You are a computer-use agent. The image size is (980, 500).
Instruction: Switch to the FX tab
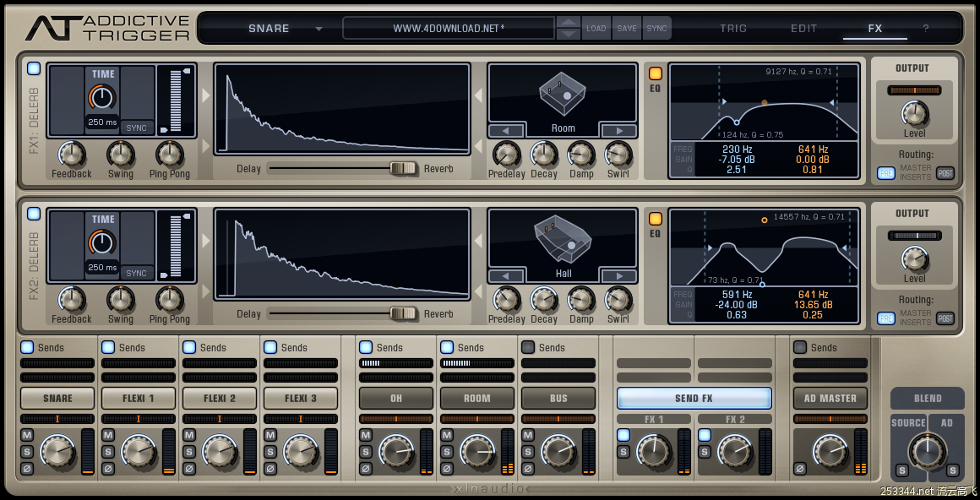point(875,28)
